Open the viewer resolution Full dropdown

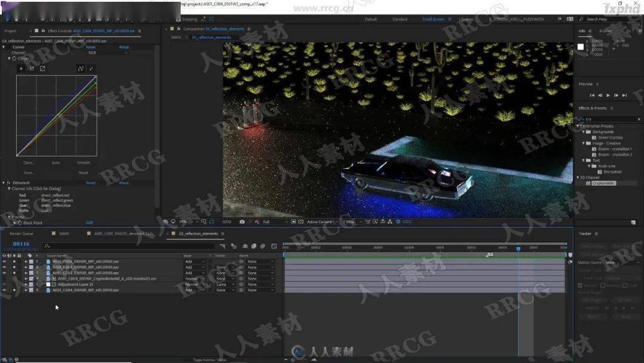pyautogui.click(x=275, y=222)
